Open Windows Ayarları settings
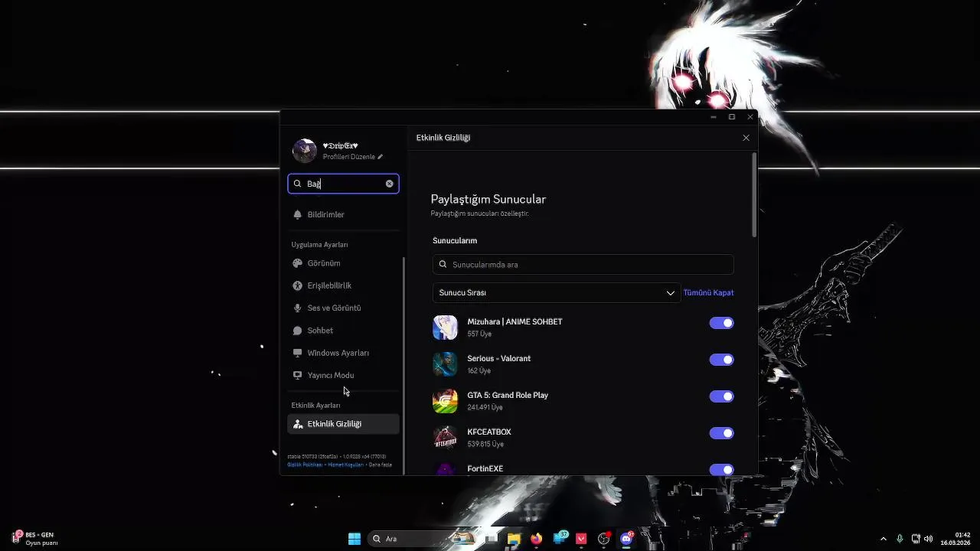 [343, 353]
